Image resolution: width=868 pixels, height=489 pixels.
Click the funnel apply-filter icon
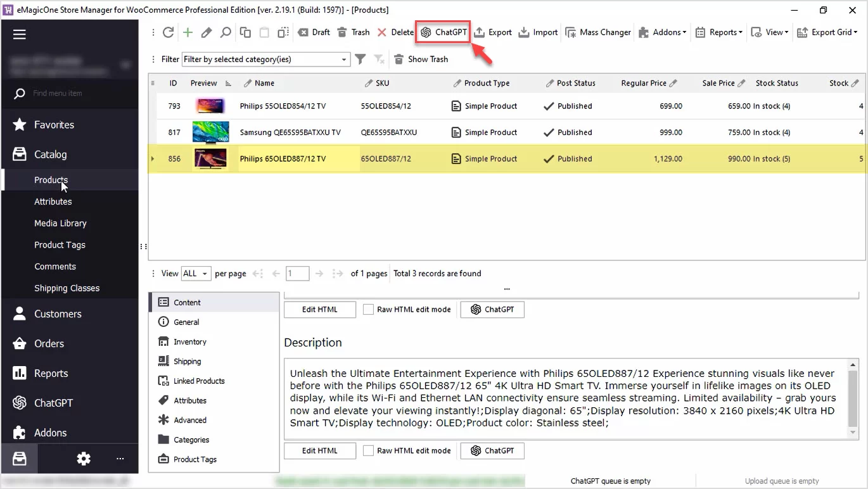pyautogui.click(x=360, y=59)
